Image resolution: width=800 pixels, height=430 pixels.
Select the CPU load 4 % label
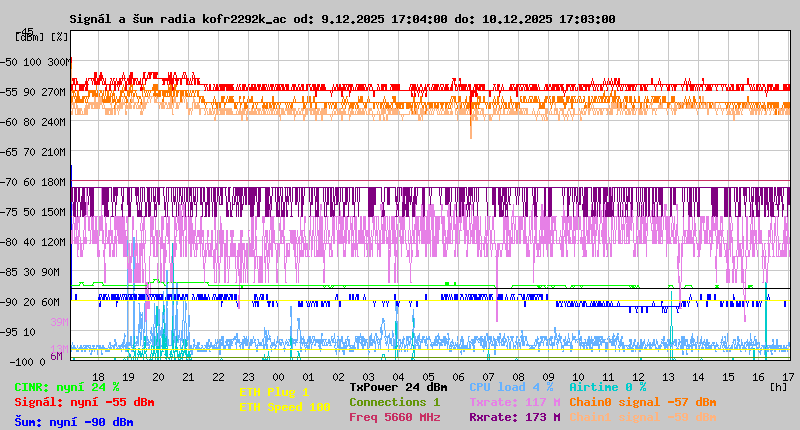[510, 386]
